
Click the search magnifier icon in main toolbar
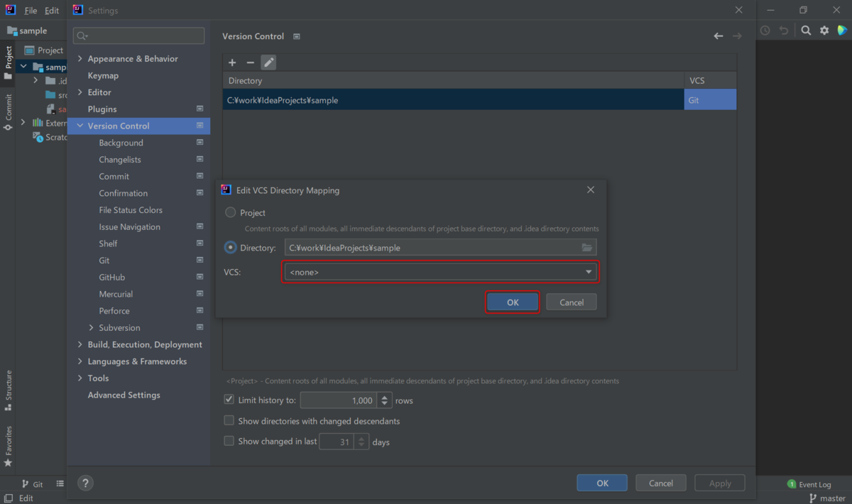click(806, 31)
